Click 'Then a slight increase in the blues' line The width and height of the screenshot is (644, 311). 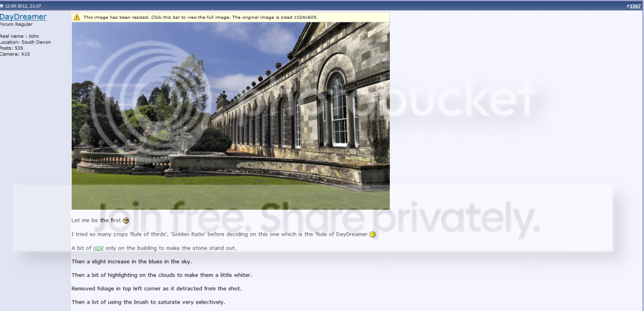click(131, 261)
